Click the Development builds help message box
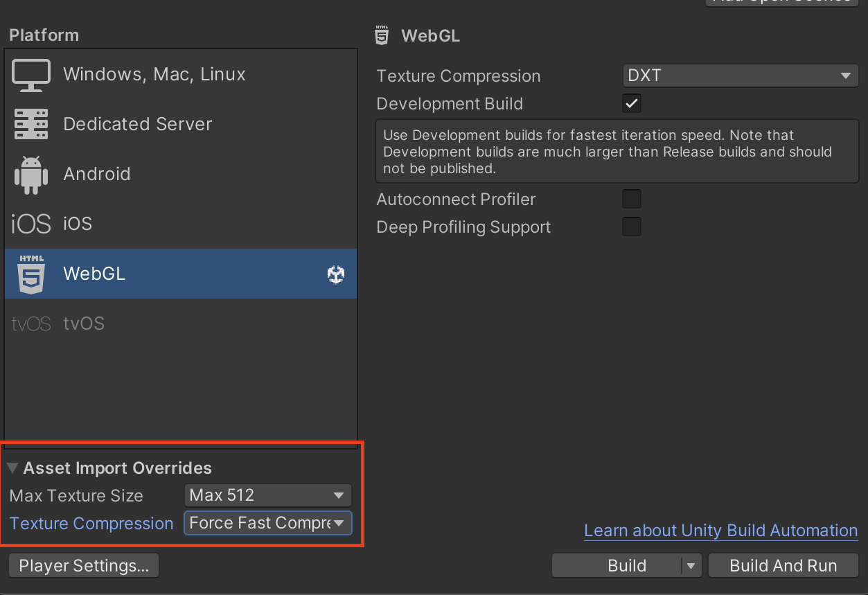 617,152
